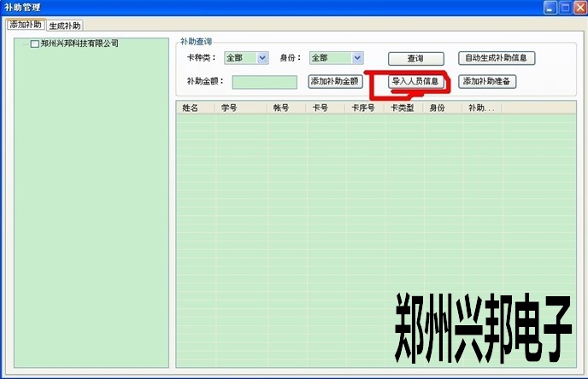Image resolution: width=588 pixels, height=379 pixels.
Task: Click the 导入人员信息 button
Action: [x=416, y=81]
